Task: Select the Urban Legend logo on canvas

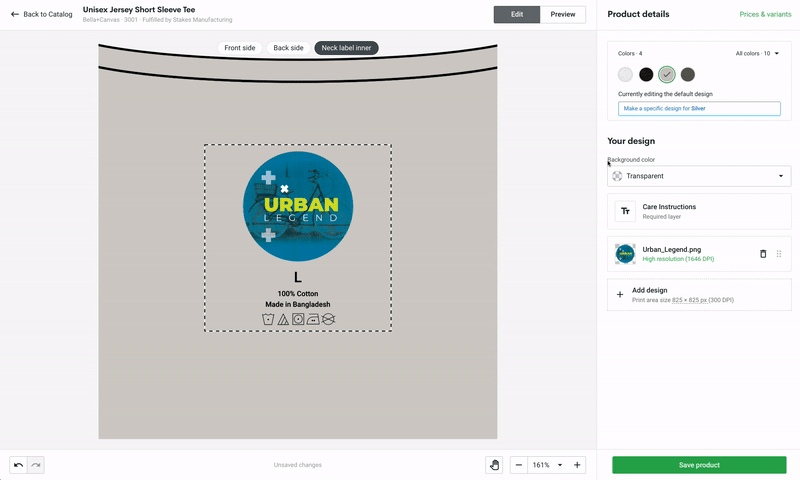Action: click(x=298, y=206)
